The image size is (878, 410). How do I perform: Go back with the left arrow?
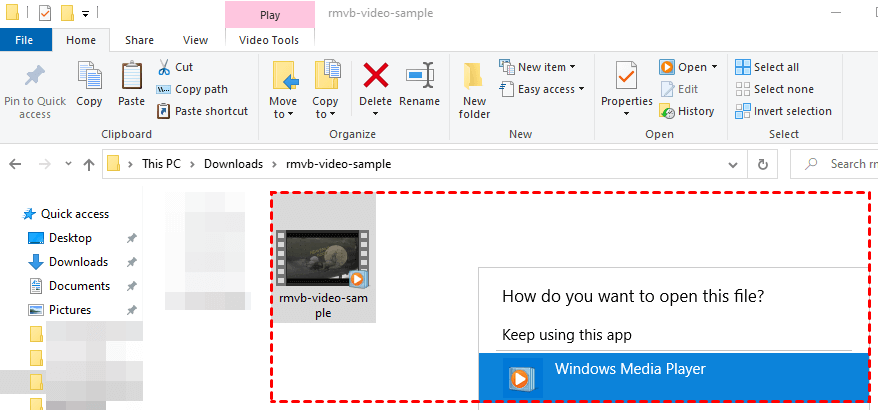15,164
